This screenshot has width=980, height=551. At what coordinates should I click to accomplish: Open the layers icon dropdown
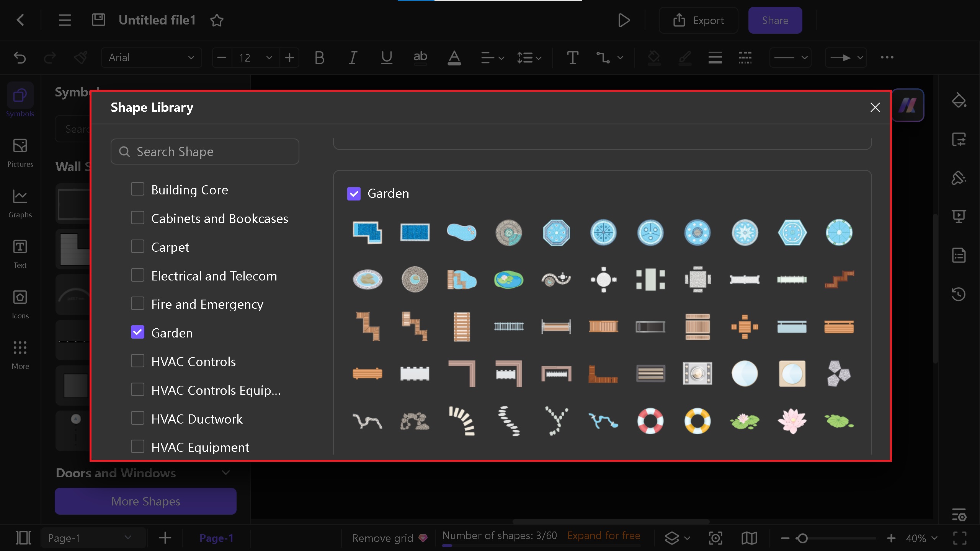677,538
